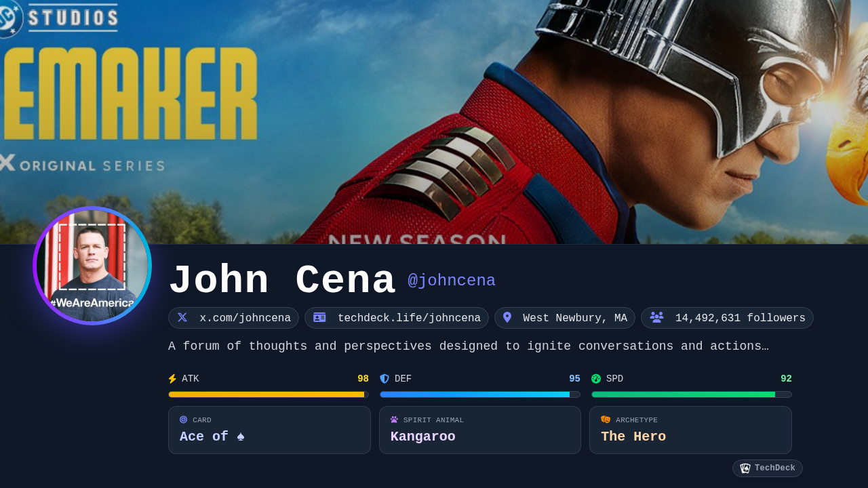Click the lightning bolt ATK icon
868x488 pixels.
[172, 379]
